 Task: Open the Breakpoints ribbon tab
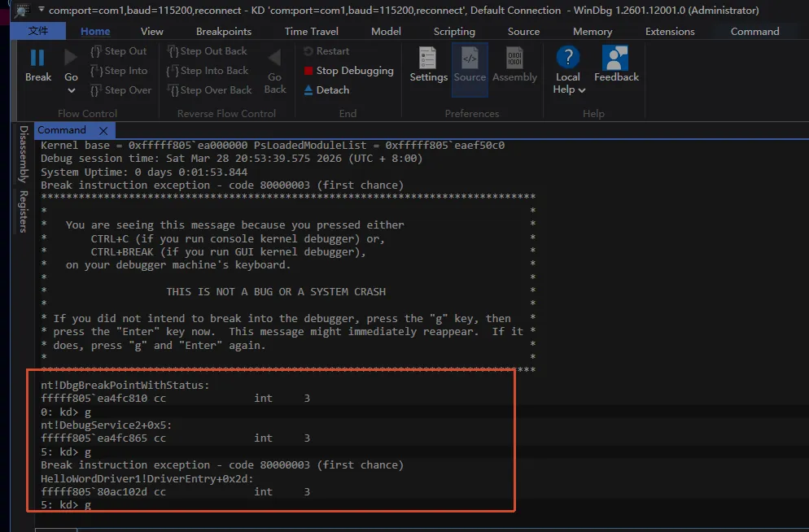tap(224, 32)
